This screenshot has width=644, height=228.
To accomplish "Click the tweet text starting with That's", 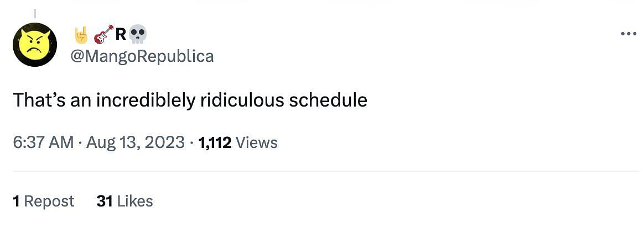I will [x=190, y=100].
